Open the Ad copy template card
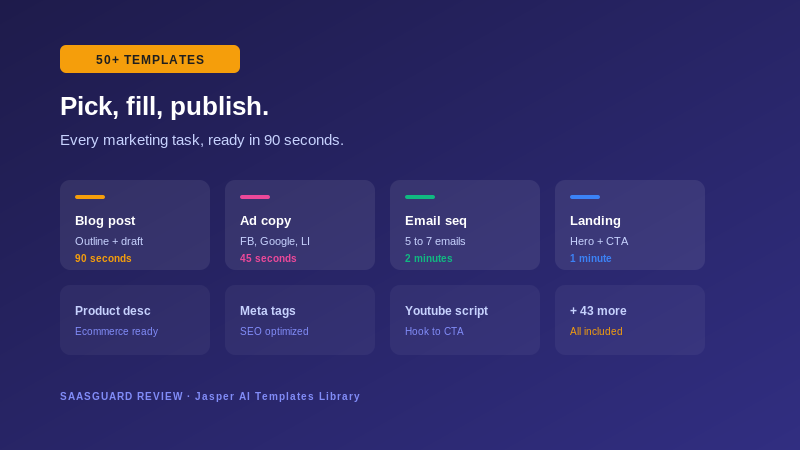Screen dimensions: 800x450 (300, 225)
